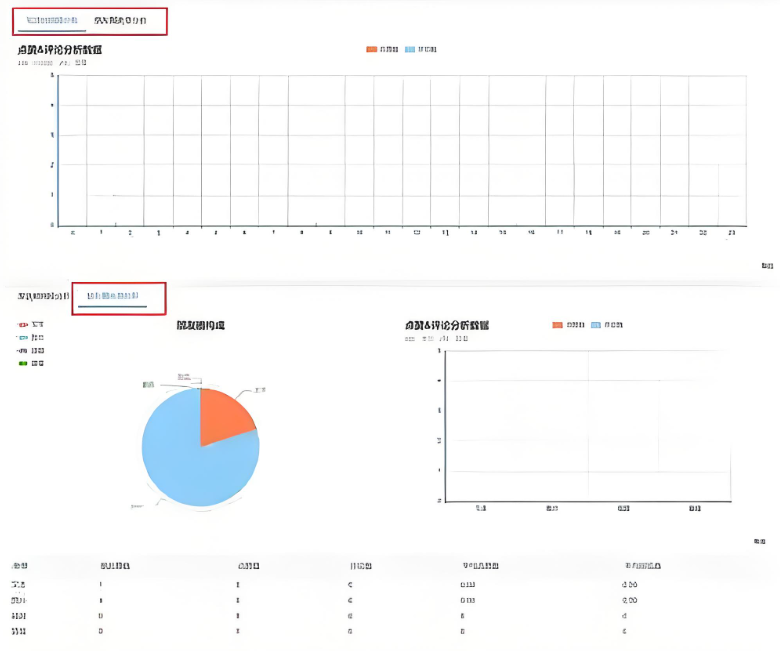Viewport: 780px width, 651px height.
Task: Switch to the second tab at the top
Action: coord(119,20)
